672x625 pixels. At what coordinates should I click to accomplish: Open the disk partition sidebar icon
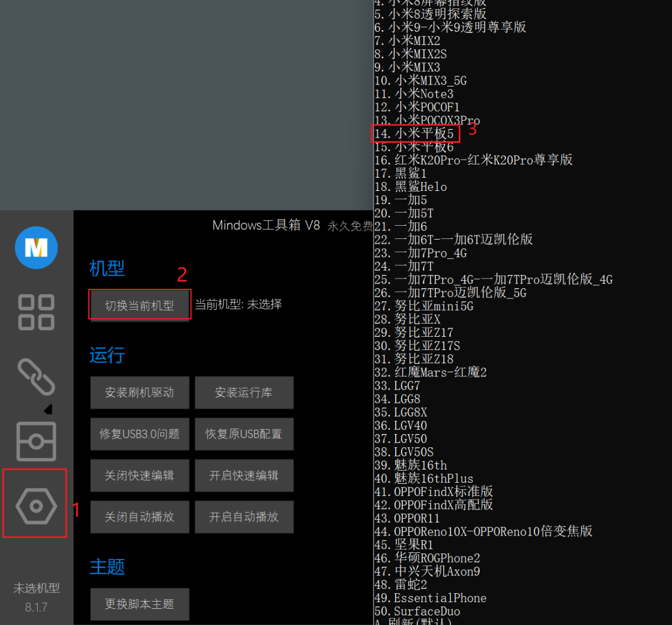coord(37,441)
